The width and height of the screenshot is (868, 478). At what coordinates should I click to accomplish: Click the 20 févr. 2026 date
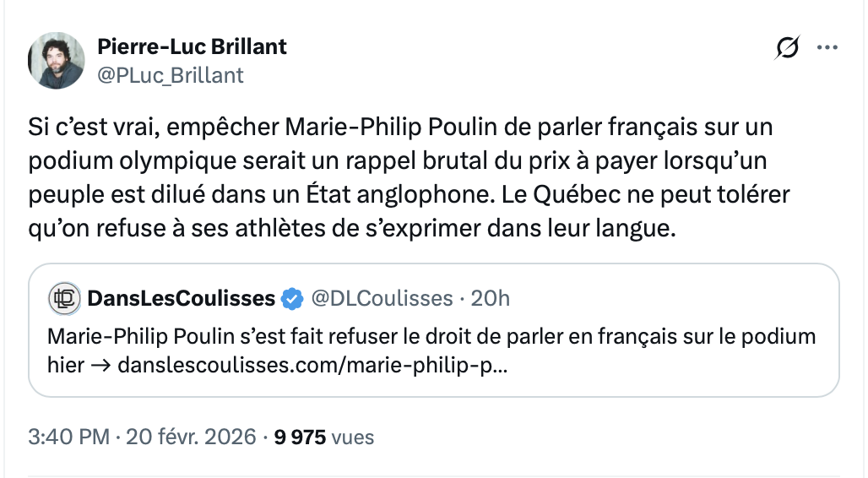tap(191, 437)
